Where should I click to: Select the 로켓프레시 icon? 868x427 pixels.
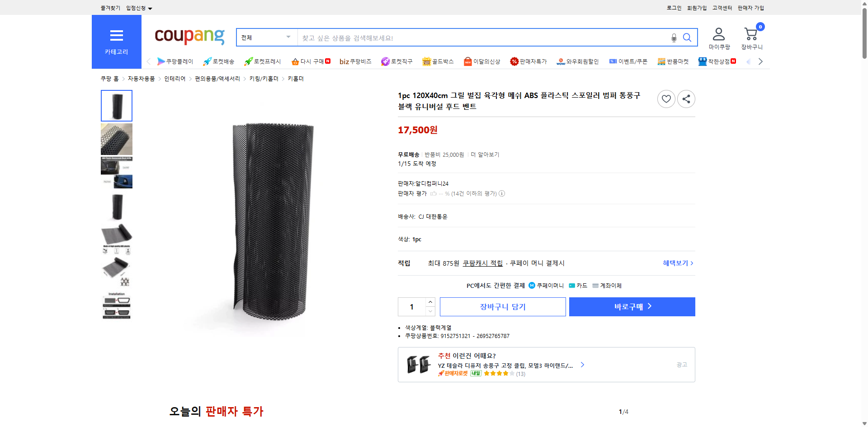click(248, 61)
